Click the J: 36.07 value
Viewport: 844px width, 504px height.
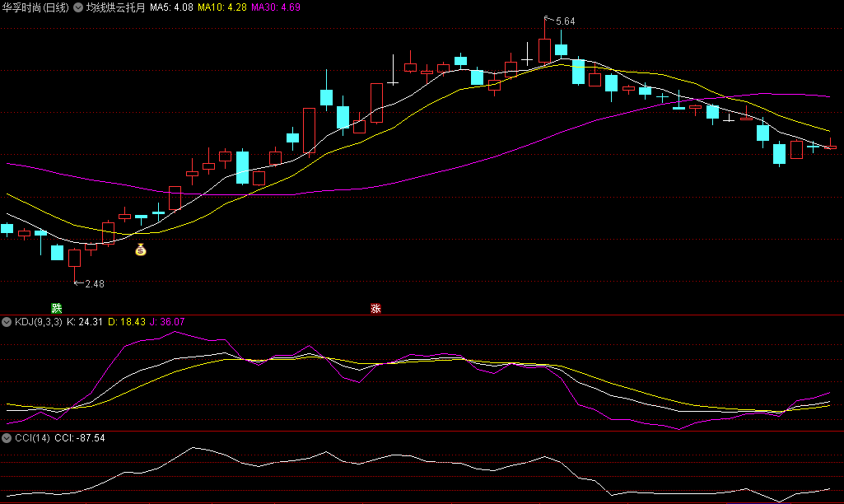167,322
